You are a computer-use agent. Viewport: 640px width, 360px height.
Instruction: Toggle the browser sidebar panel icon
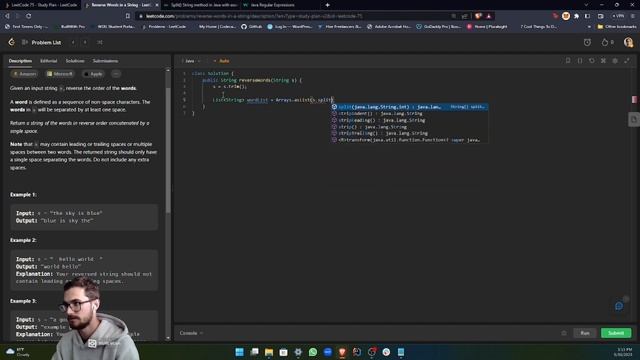(587, 16)
